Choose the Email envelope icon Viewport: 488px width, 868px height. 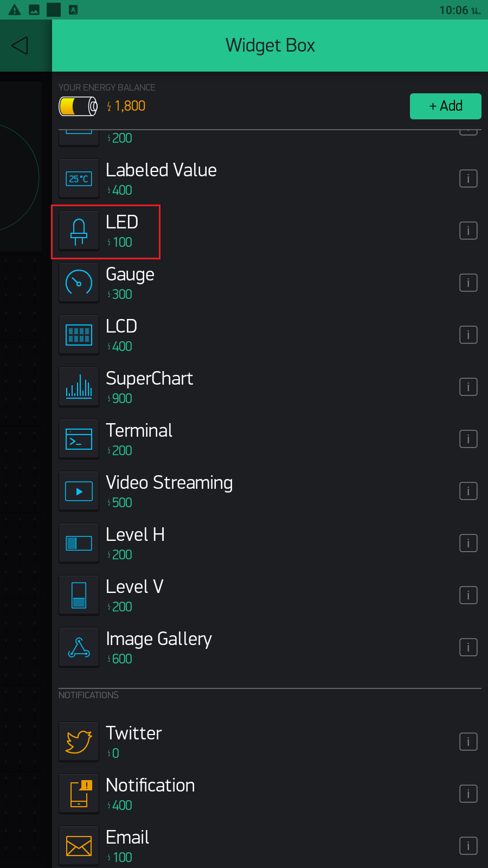click(x=79, y=846)
